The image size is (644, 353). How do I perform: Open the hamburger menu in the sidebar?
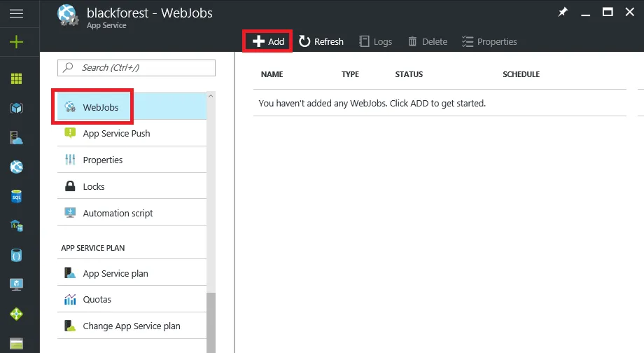(x=16, y=13)
